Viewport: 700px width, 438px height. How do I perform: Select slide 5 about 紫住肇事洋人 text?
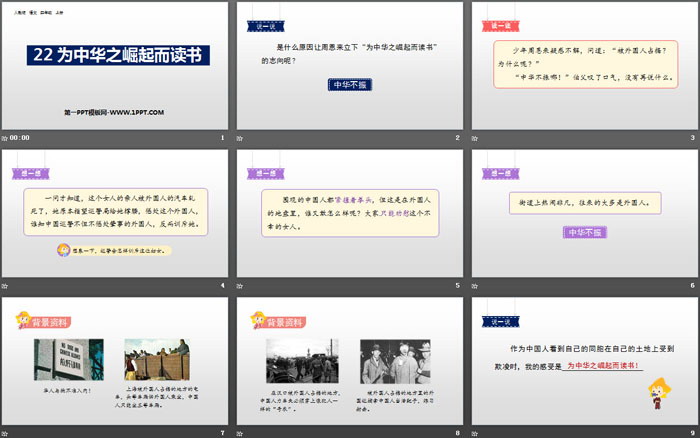[x=350, y=213]
